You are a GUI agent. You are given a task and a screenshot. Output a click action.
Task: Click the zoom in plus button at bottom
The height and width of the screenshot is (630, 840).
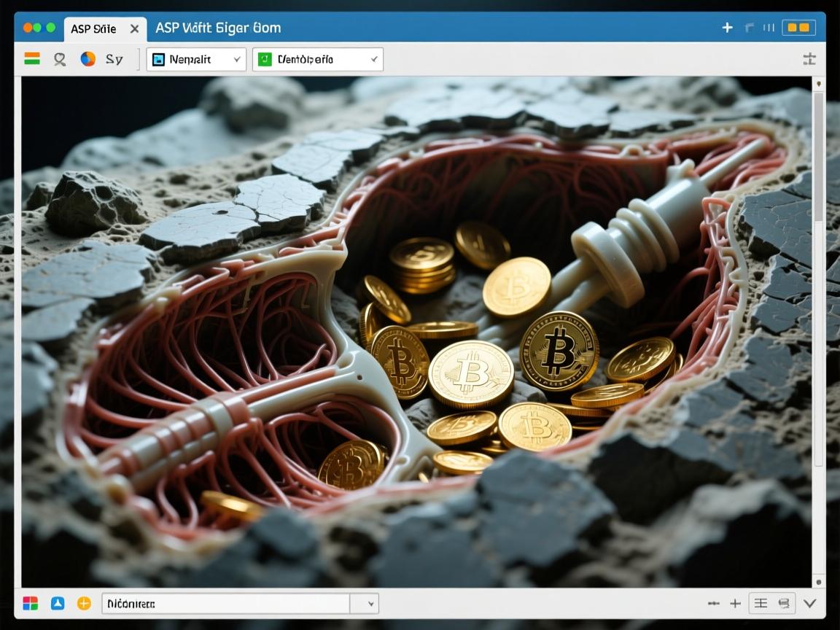point(735,604)
